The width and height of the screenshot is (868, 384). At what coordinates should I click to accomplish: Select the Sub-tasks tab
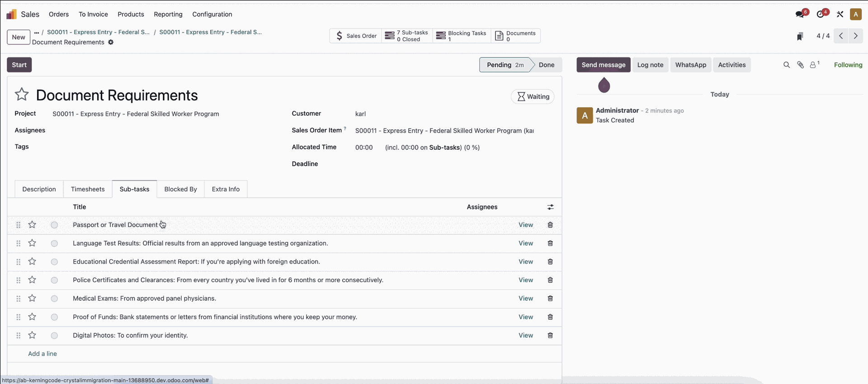(x=134, y=189)
